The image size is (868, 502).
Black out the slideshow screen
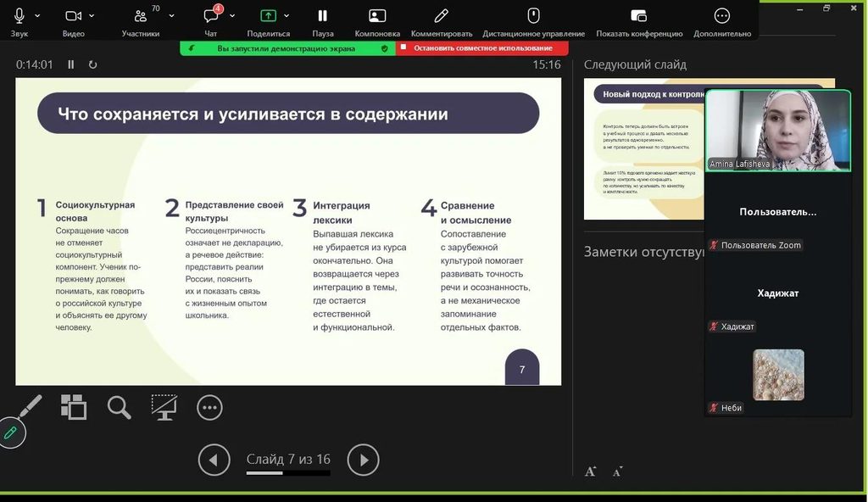(x=164, y=407)
